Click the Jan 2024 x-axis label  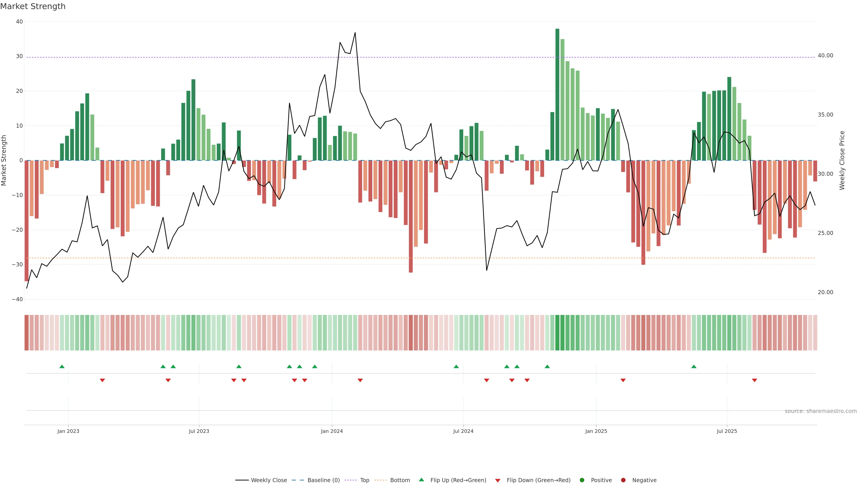coord(332,431)
